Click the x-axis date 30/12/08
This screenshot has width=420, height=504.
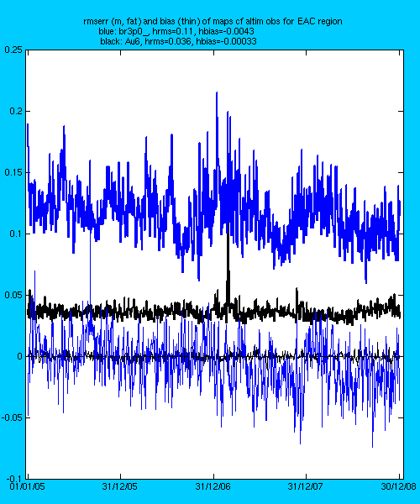tap(398, 486)
